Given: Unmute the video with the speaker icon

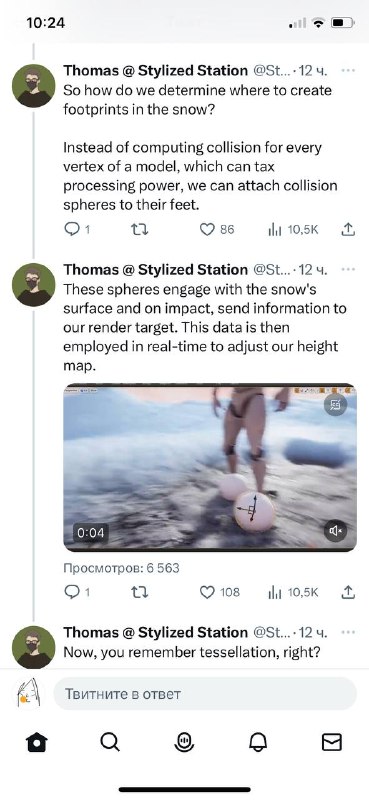Looking at the screenshot, I should tap(335, 531).
